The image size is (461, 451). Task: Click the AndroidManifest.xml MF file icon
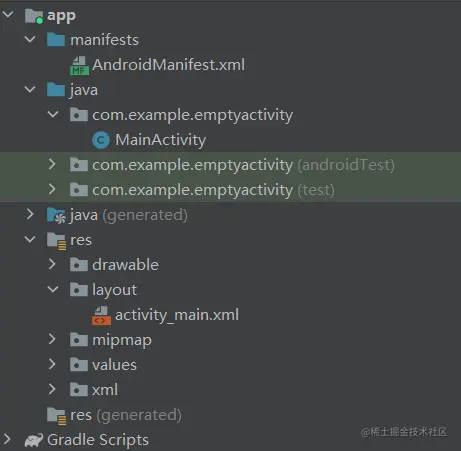79,65
